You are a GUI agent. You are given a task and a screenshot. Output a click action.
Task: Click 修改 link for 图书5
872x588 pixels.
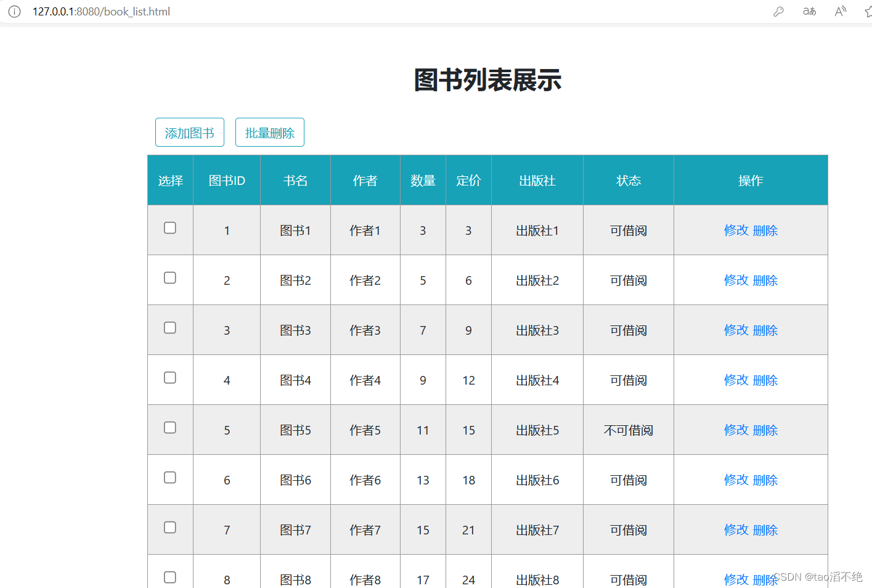tap(736, 430)
